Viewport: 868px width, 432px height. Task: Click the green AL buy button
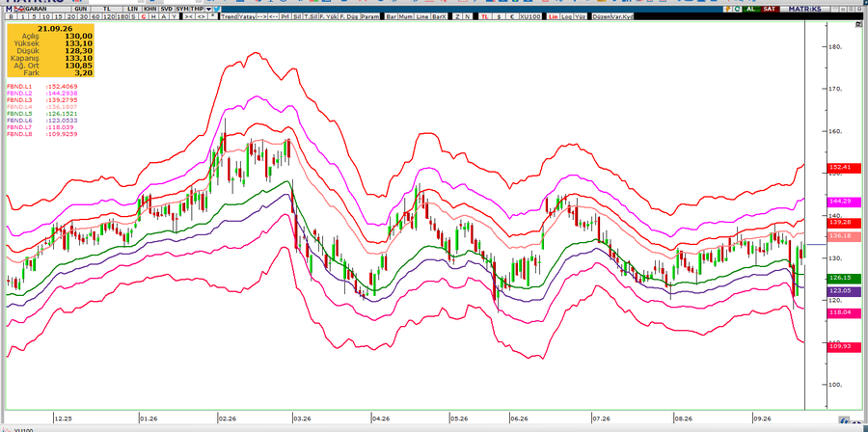pyautogui.click(x=751, y=9)
